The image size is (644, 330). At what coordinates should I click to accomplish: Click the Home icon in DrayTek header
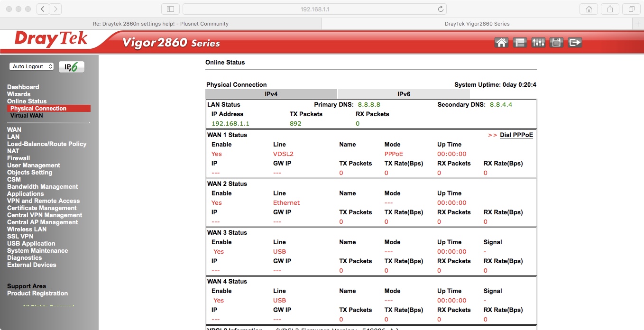tap(501, 43)
